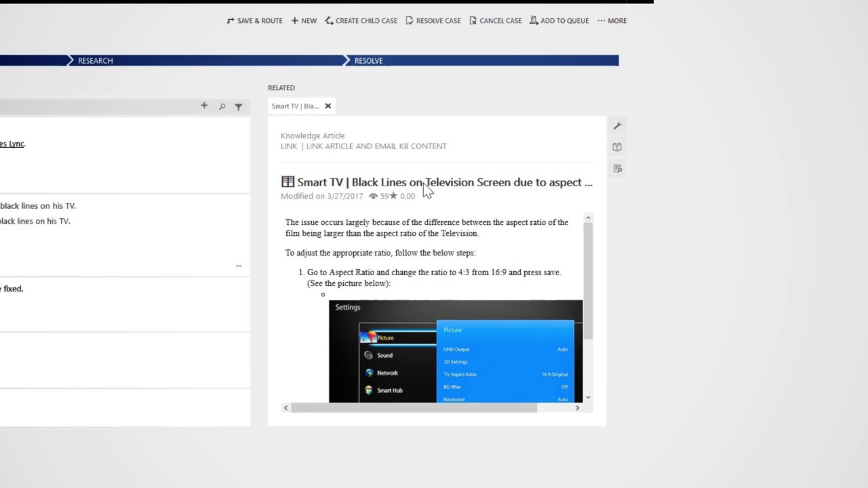The height and width of the screenshot is (488, 868).
Task: Close the Smart TV related tab
Action: 328,106
